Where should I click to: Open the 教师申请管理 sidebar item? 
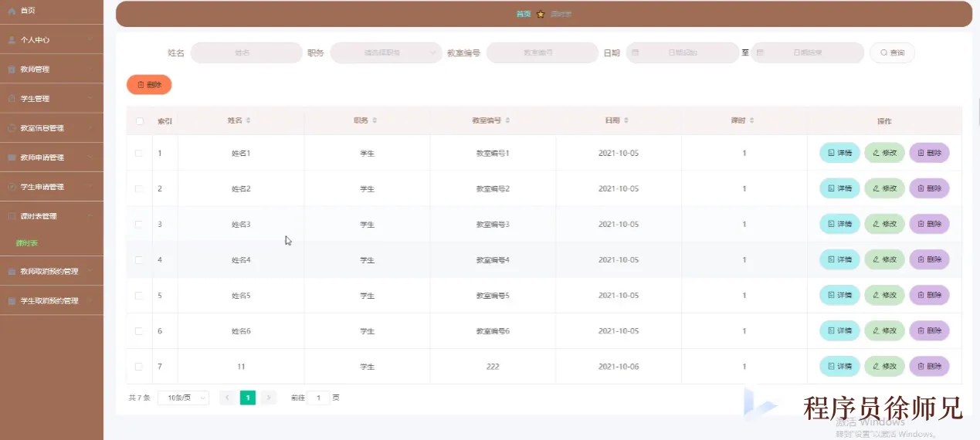tap(52, 157)
